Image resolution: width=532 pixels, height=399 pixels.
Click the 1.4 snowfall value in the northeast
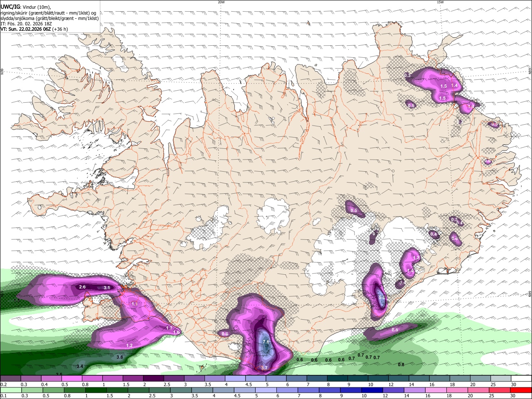coord(454,85)
